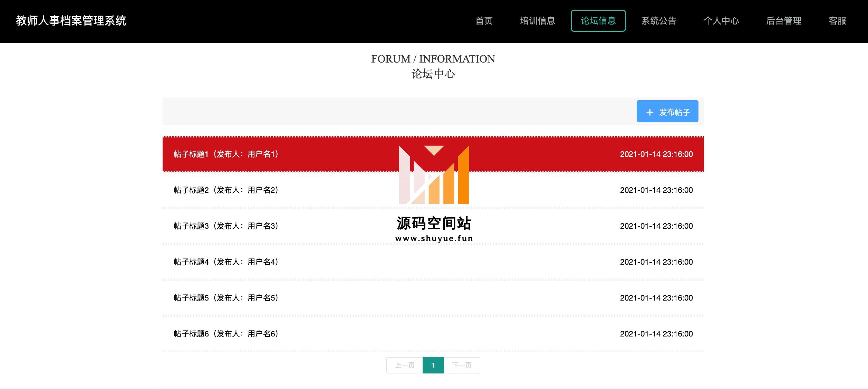Open post 帖子标题3（发布人：用户名3）
868x389 pixels.
[226, 226]
